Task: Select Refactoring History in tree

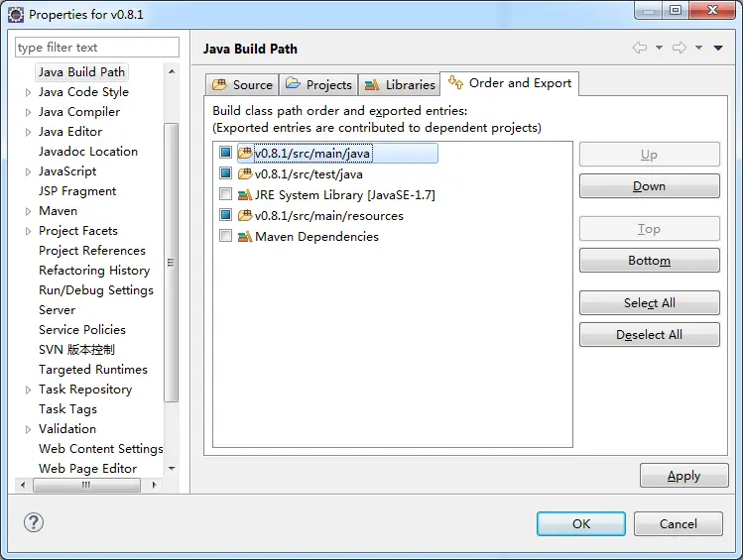Action: click(x=94, y=271)
